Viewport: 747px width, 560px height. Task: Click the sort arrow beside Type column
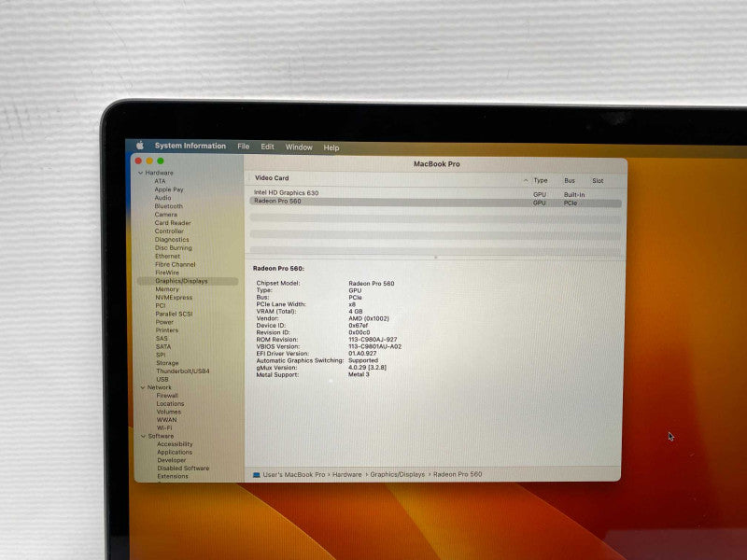[x=526, y=180]
